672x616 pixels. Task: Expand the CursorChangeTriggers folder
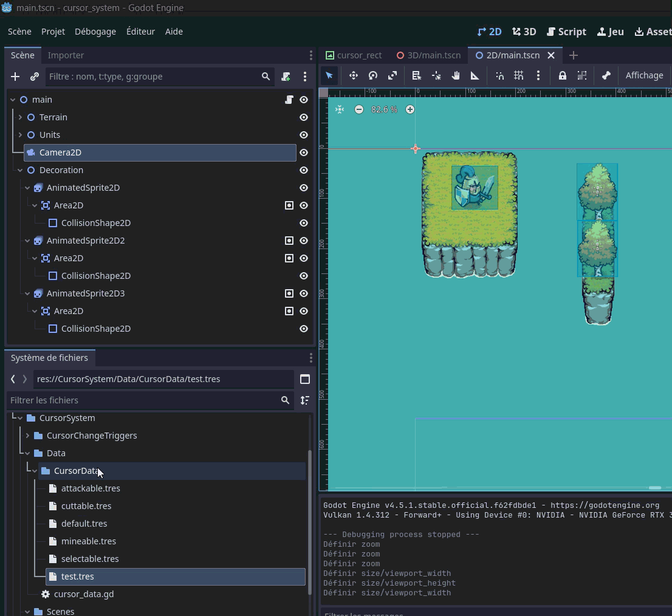(x=27, y=436)
